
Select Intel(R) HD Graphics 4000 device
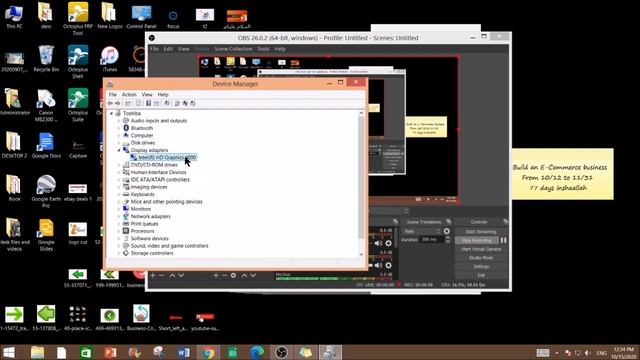163,158
